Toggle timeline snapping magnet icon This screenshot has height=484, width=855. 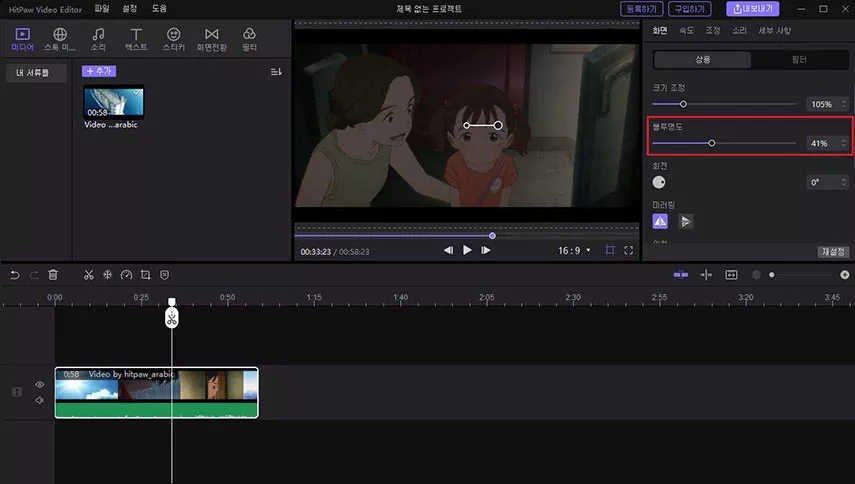[x=681, y=275]
